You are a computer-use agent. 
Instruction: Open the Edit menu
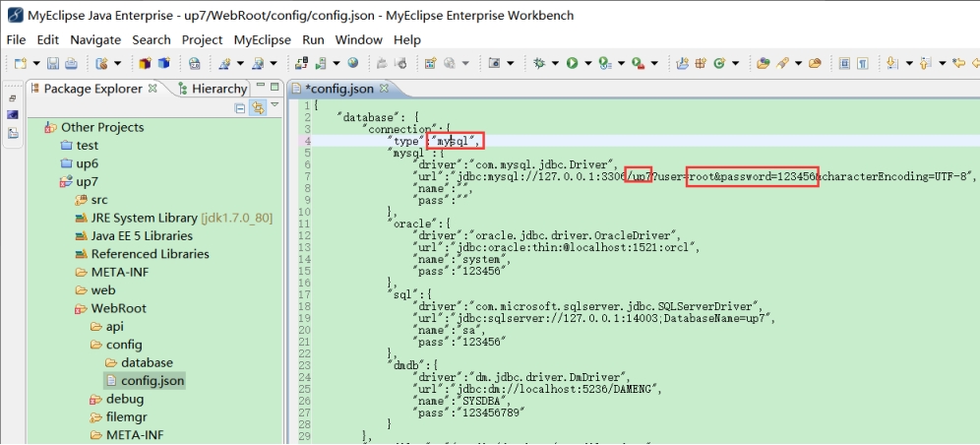click(x=47, y=39)
